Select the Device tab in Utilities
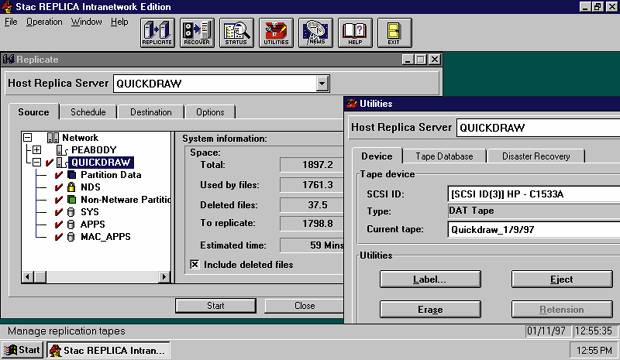620x360 pixels. click(x=377, y=156)
